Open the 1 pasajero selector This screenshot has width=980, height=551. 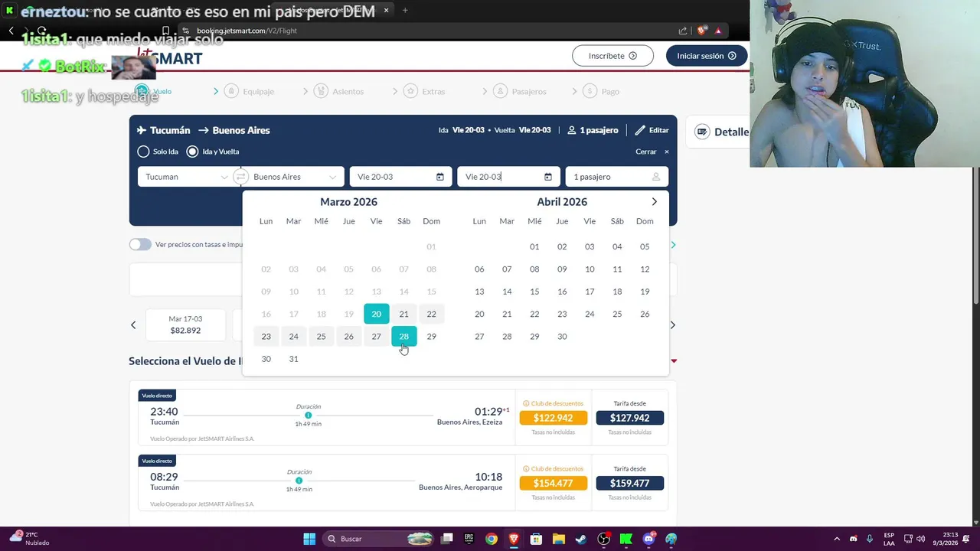coord(616,177)
